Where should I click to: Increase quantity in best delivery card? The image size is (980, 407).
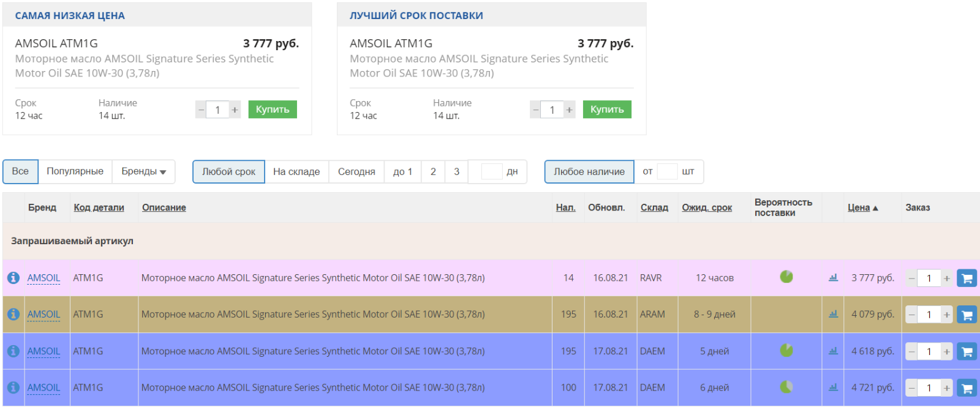(x=569, y=110)
